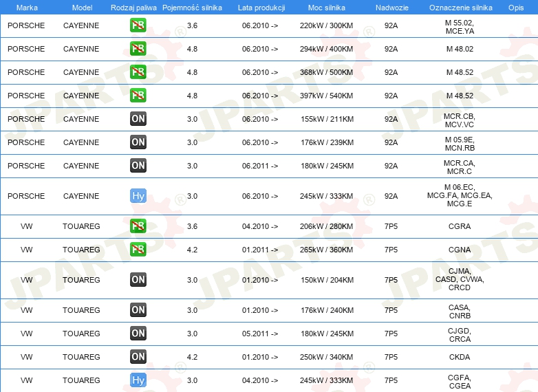Click engine code M 48.02
Viewport: 538px width, 392px height.
[x=460, y=49]
